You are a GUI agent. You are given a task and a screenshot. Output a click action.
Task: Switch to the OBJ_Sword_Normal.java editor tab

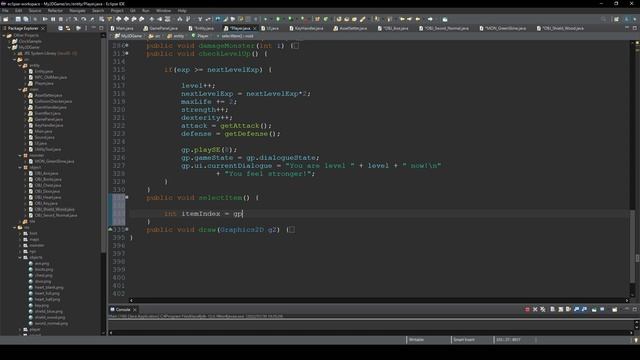coord(444,28)
